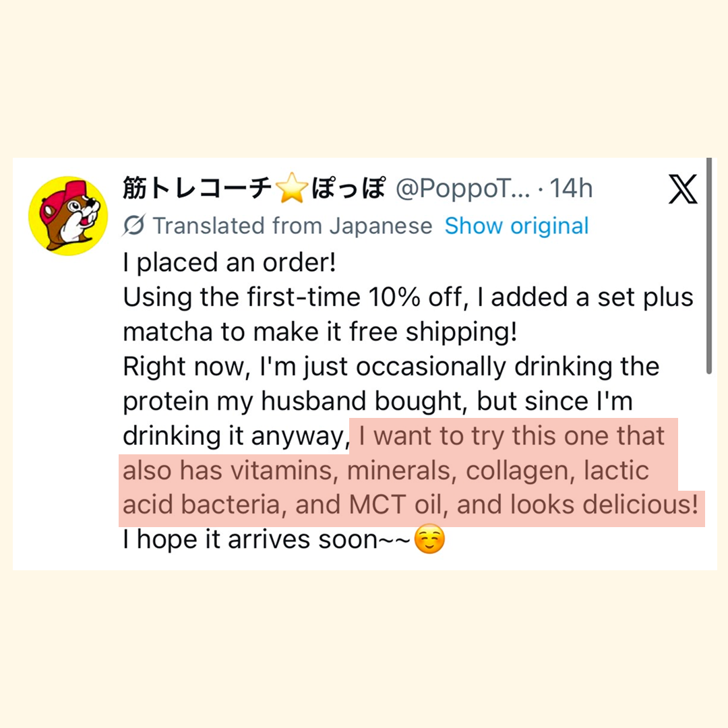Viewport: 728px width, 728px height.
Task: Click the X logo icon
Action: [683, 190]
